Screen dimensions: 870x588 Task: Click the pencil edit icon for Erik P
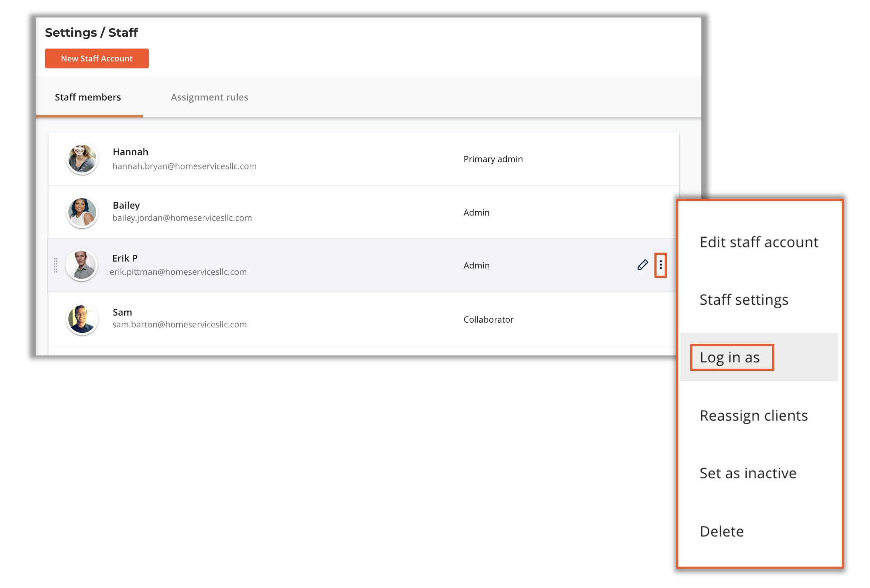642,265
